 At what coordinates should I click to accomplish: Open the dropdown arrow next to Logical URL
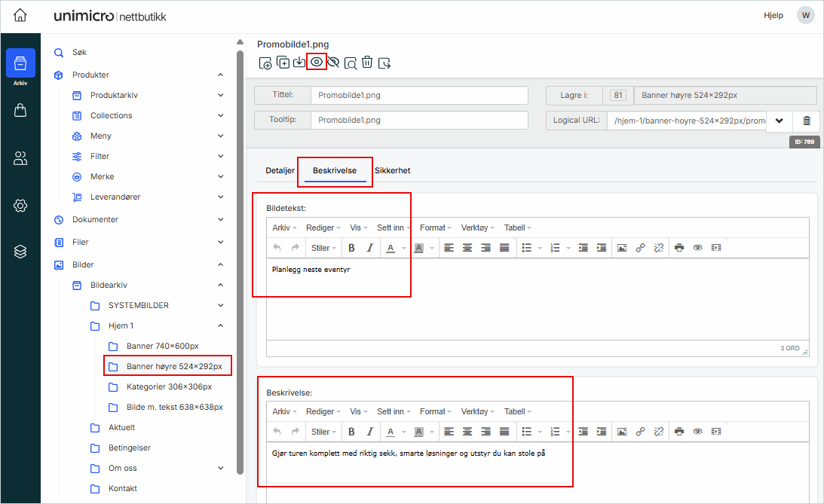coord(780,121)
